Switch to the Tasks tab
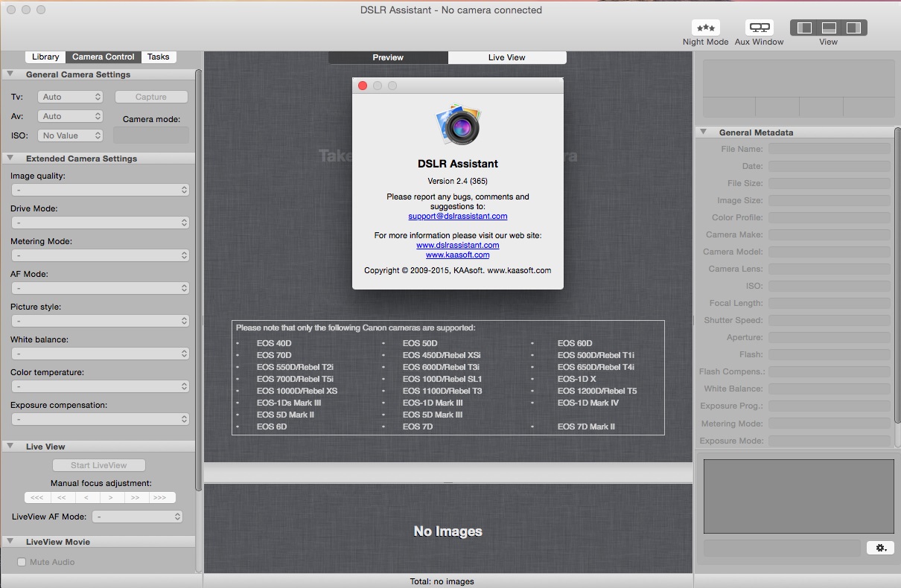The image size is (901, 588). (158, 57)
